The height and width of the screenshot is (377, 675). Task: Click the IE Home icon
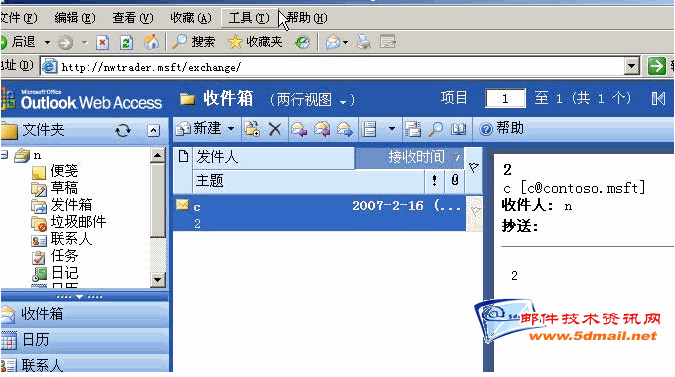coord(151,42)
